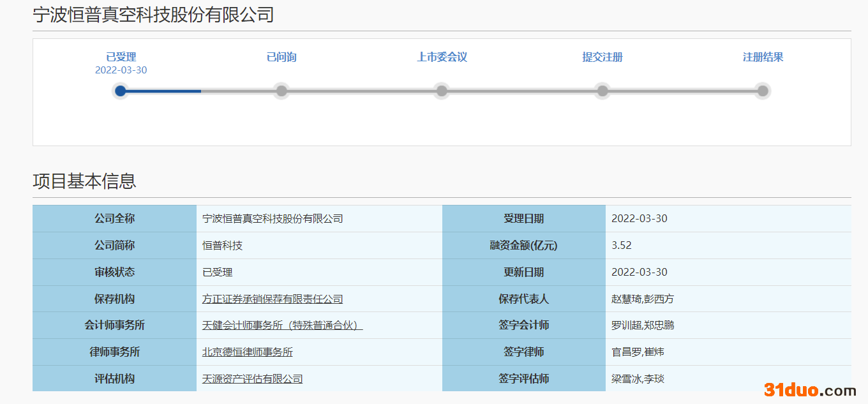The height and width of the screenshot is (404, 868).
Task: Select the 提交注册 stage label
Action: [602, 57]
